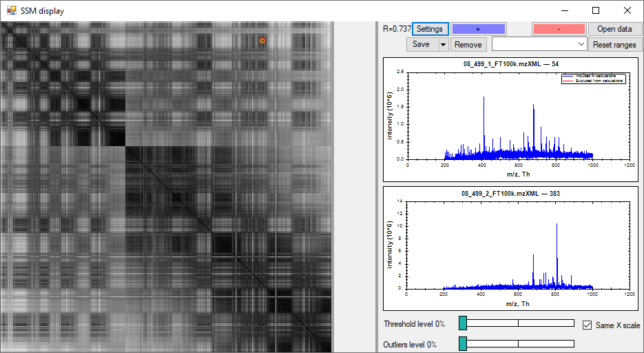This screenshot has height=353, width=644.
Task: Click the Remove button
Action: pyautogui.click(x=468, y=44)
